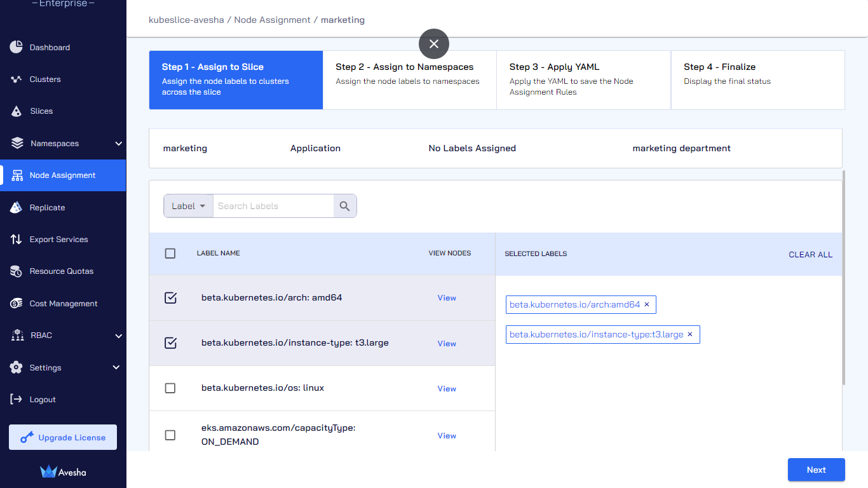This screenshot has width=868, height=488.
Task: Close the wizard with the X button
Action: [434, 44]
